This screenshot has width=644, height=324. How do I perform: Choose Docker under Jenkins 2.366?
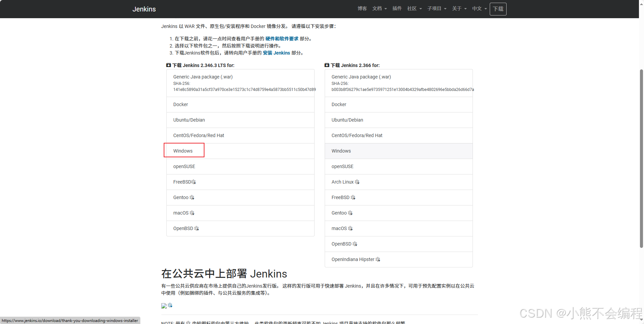(x=399, y=105)
